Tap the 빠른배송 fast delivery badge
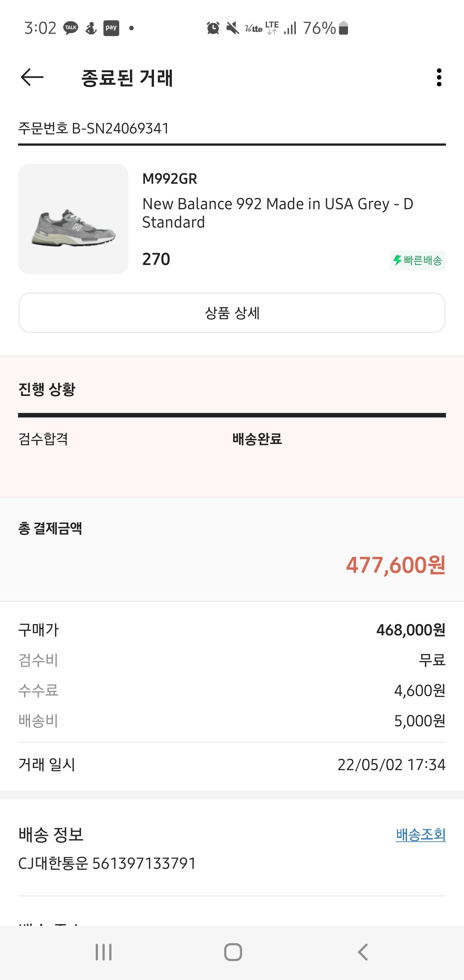This screenshot has width=464, height=980. pos(418,260)
